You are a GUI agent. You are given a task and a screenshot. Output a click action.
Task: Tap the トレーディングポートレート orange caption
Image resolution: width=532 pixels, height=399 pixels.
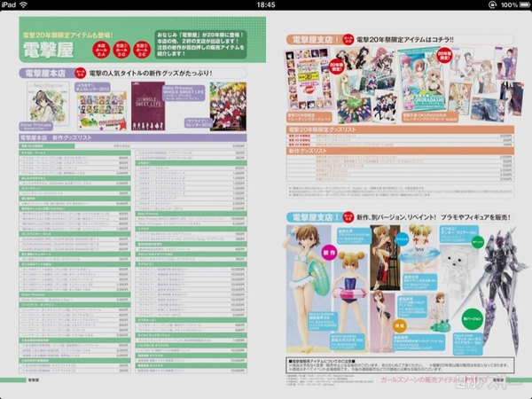[x=309, y=117]
